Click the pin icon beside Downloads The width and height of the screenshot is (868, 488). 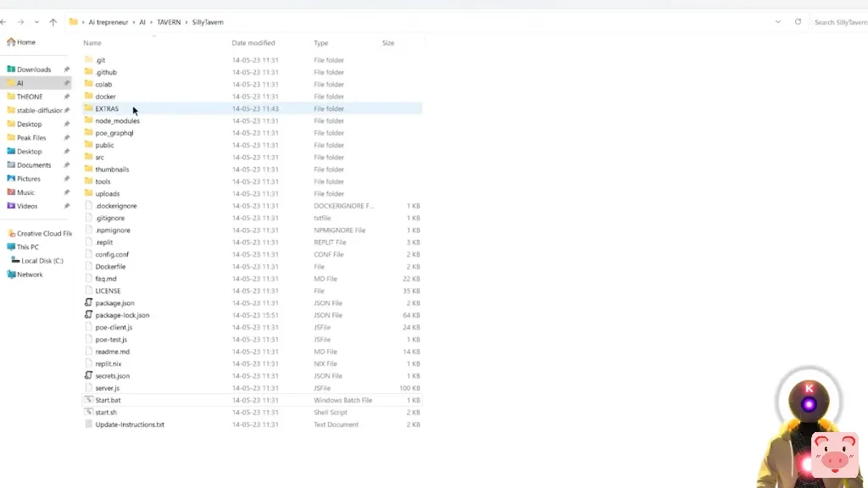tap(66, 69)
